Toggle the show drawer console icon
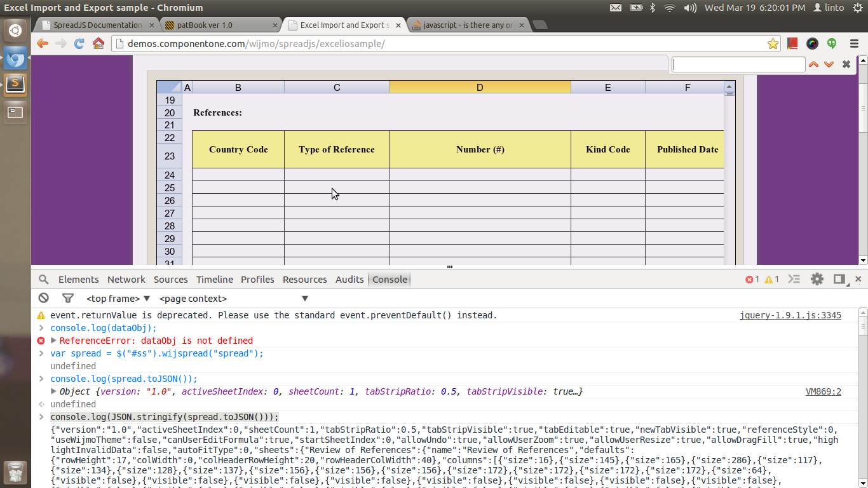This screenshot has height=488, width=868. click(794, 279)
